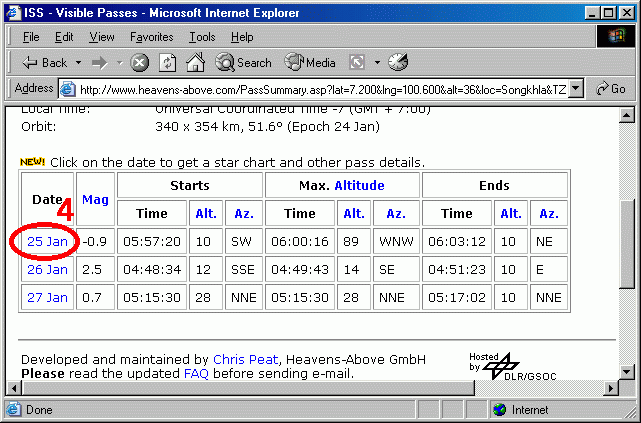Open the Media pane
Screen dimensions: 641x423
(x=310, y=63)
